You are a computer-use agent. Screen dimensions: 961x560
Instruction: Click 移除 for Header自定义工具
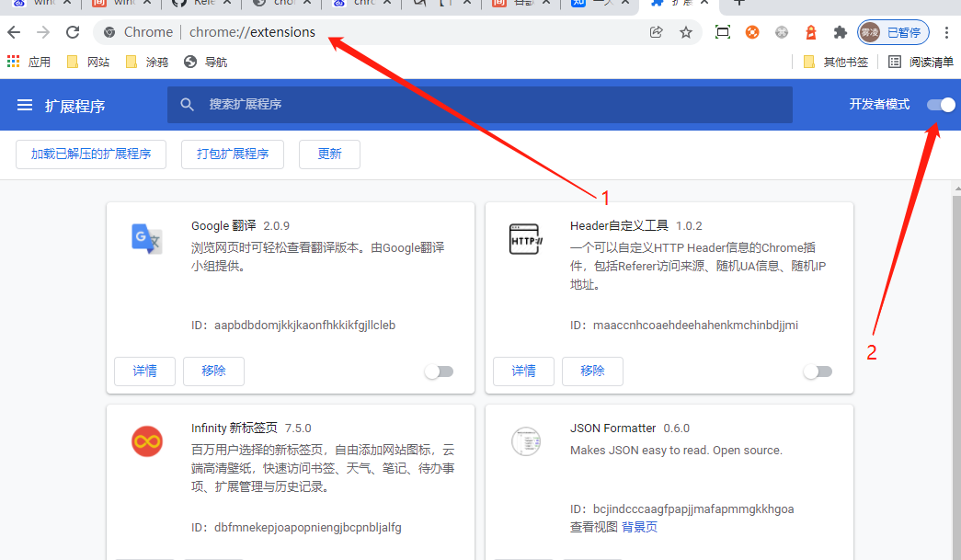(592, 371)
